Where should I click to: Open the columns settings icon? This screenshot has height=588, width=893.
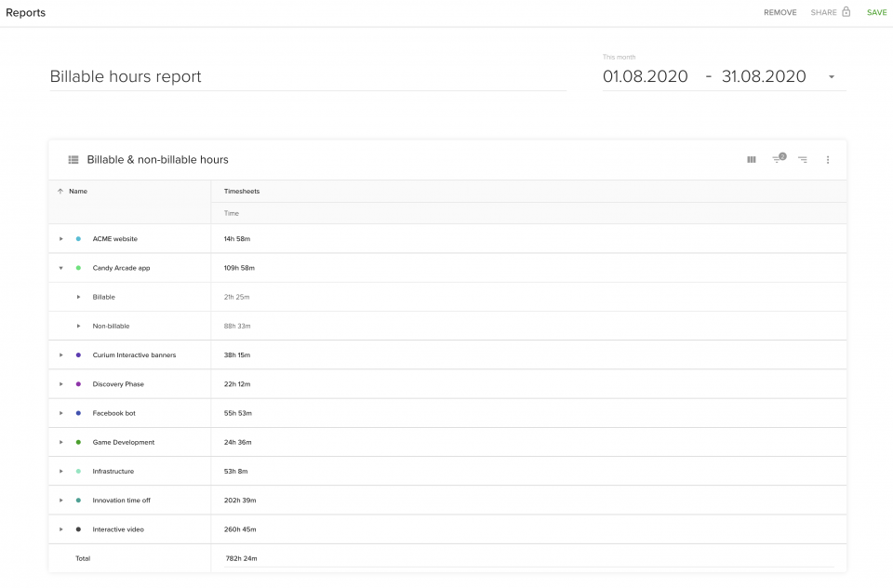[752, 160]
